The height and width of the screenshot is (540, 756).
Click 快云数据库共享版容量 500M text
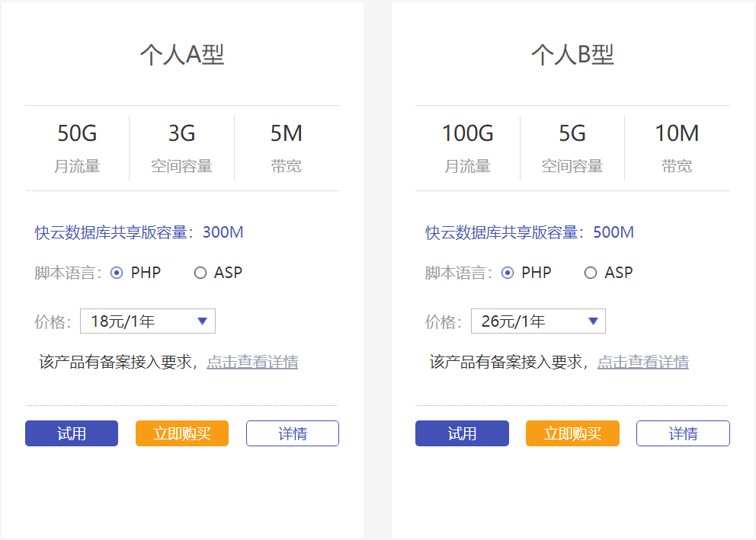coord(530,232)
